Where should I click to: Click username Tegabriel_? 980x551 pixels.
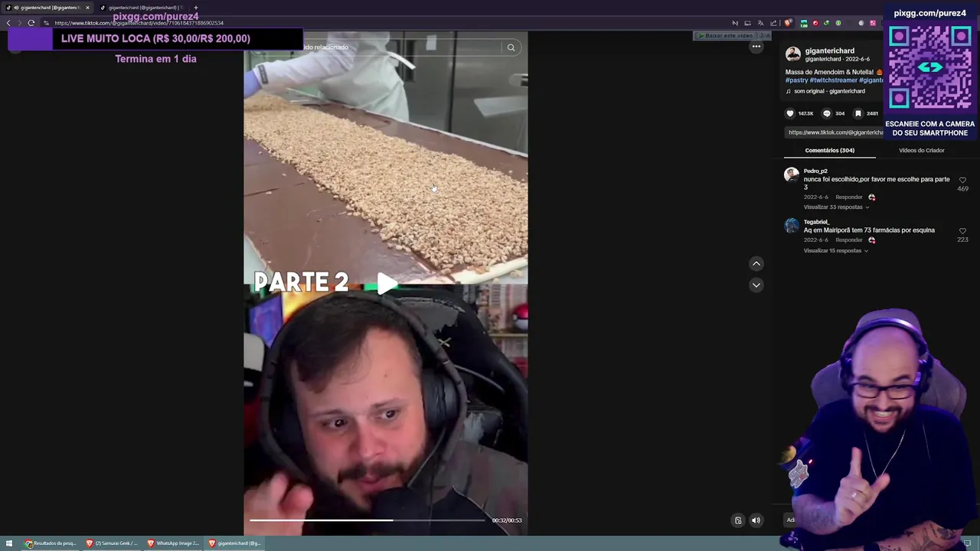coord(816,222)
